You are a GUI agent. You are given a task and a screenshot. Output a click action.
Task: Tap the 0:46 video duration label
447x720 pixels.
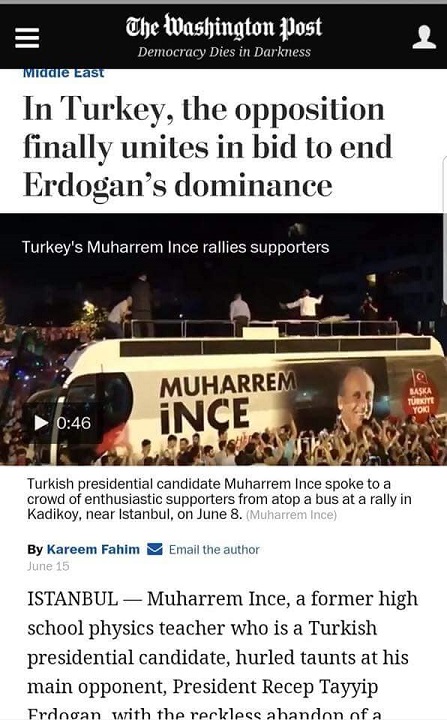[x=74, y=423]
